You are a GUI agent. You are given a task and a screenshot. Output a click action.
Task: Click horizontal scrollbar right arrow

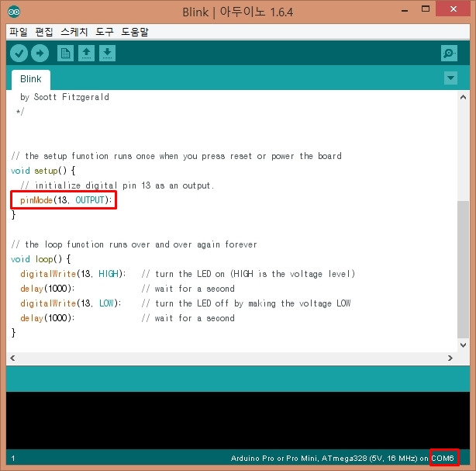[450, 358]
